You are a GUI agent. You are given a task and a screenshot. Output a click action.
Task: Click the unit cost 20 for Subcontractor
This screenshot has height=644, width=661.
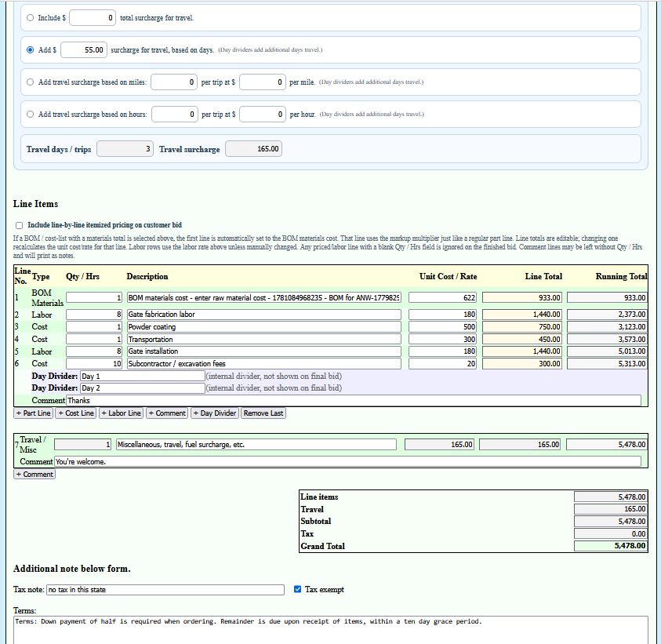tap(443, 363)
